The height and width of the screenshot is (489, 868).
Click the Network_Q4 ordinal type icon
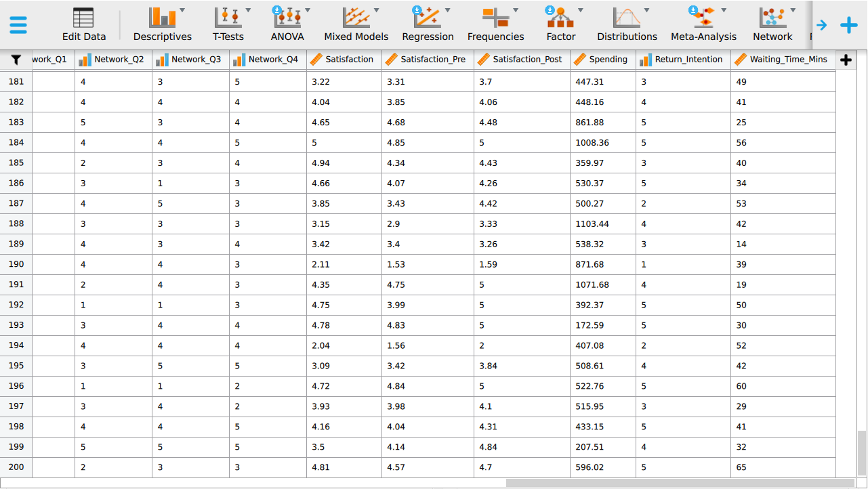pyautogui.click(x=239, y=60)
